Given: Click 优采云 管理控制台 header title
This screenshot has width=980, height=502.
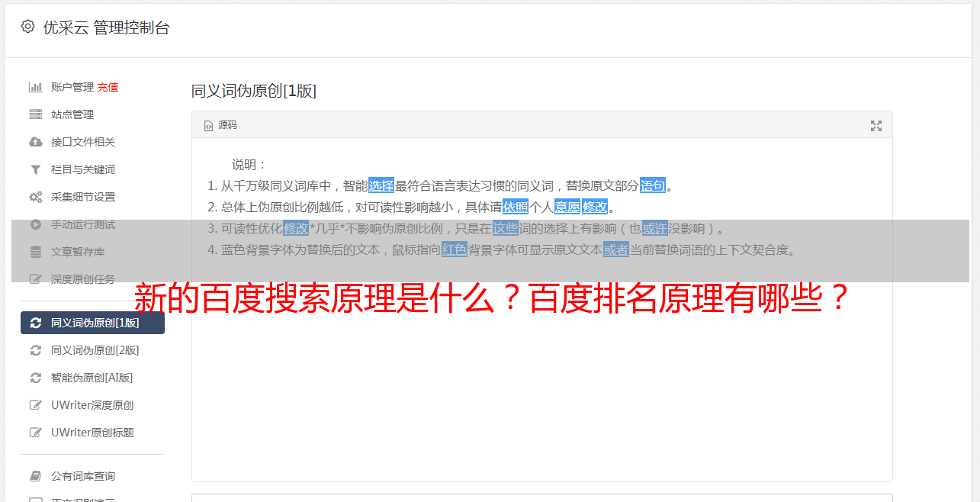Looking at the screenshot, I should pos(106,27).
